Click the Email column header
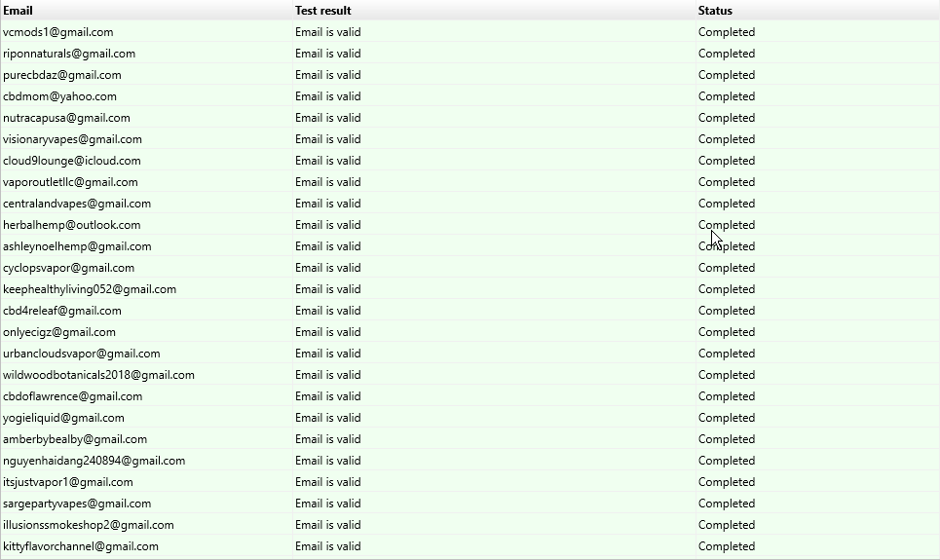This screenshot has width=940, height=560. click(18, 11)
